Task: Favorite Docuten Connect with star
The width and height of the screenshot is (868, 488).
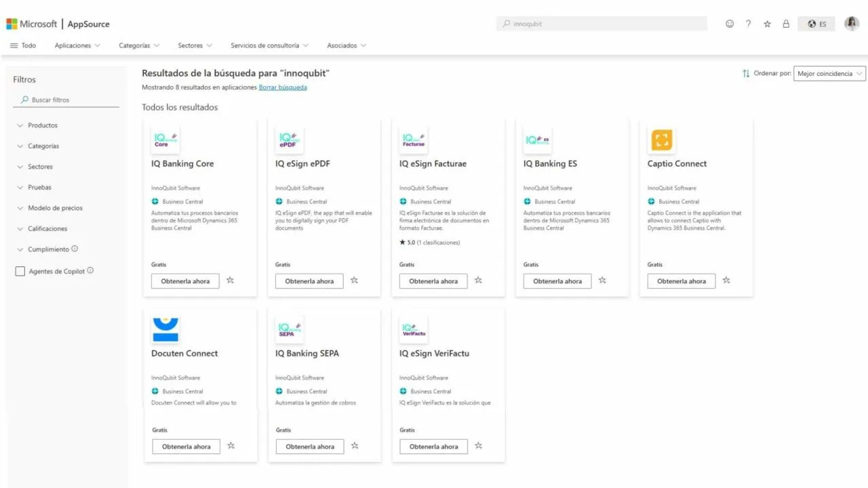Action: pos(231,445)
